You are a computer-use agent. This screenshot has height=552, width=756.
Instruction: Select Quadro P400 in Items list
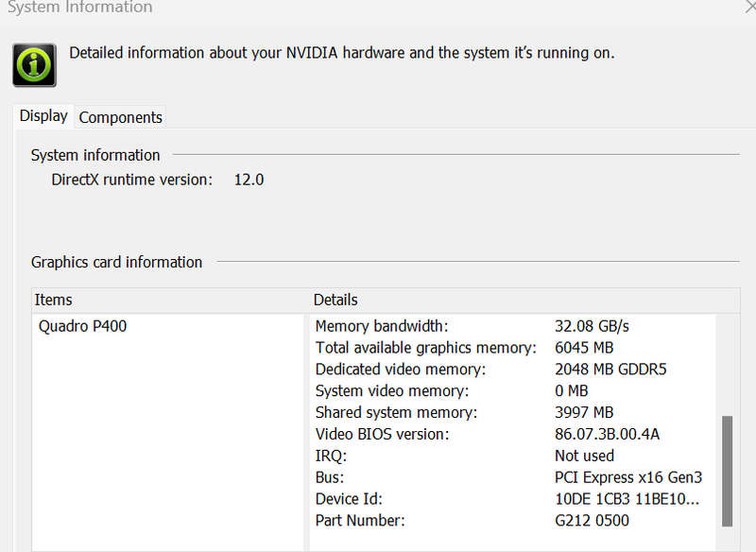(x=82, y=326)
